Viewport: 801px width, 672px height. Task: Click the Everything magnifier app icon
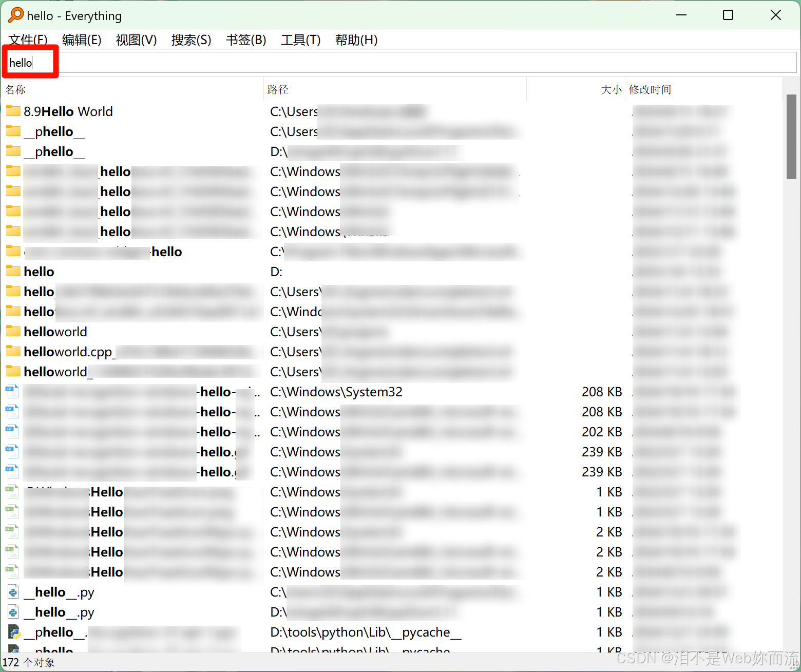[15, 15]
